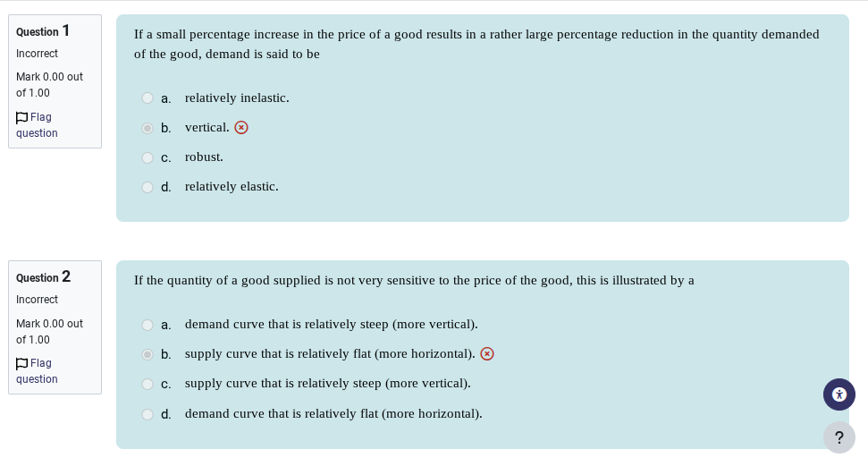Choose the steep supply curve radio option
868x458 pixels.
pyautogui.click(x=147, y=384)
